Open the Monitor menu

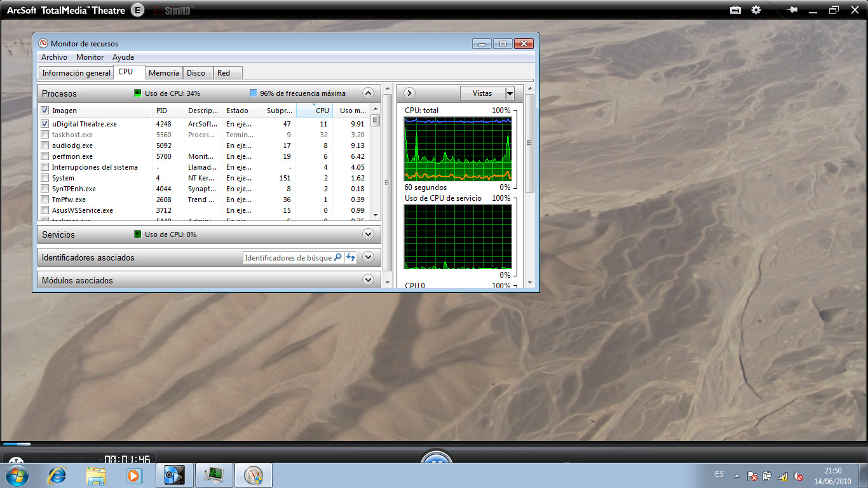[x=90, y=57]
